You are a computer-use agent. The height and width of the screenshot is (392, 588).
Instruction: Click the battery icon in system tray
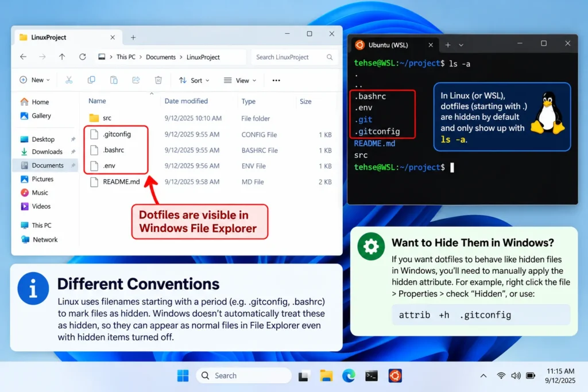(x=531, y=375)
